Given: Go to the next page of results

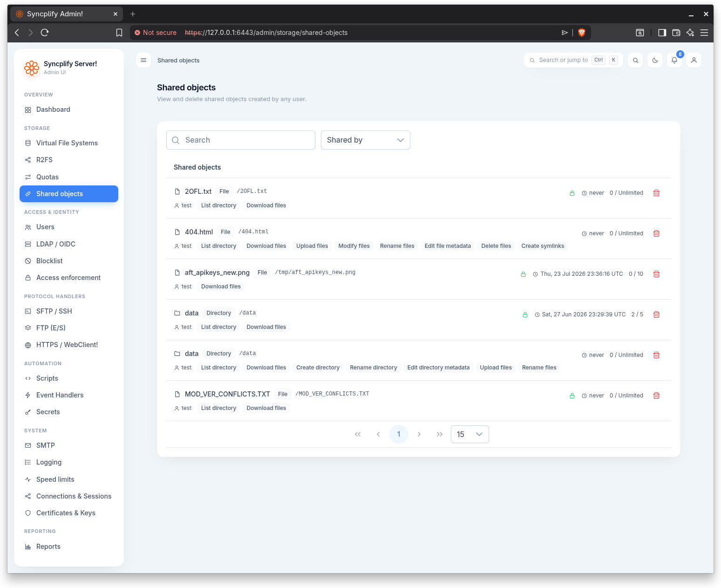Looking at the screenshot, I should click(419, 434).
